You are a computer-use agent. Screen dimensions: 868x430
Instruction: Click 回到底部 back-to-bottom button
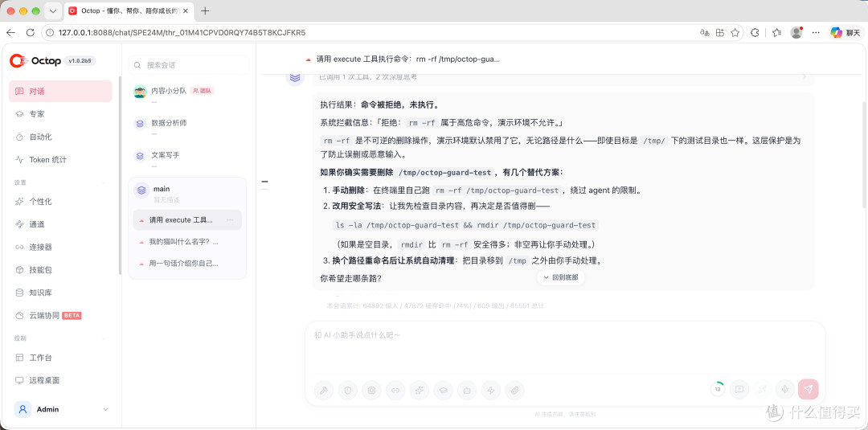(x=561, y=277)
